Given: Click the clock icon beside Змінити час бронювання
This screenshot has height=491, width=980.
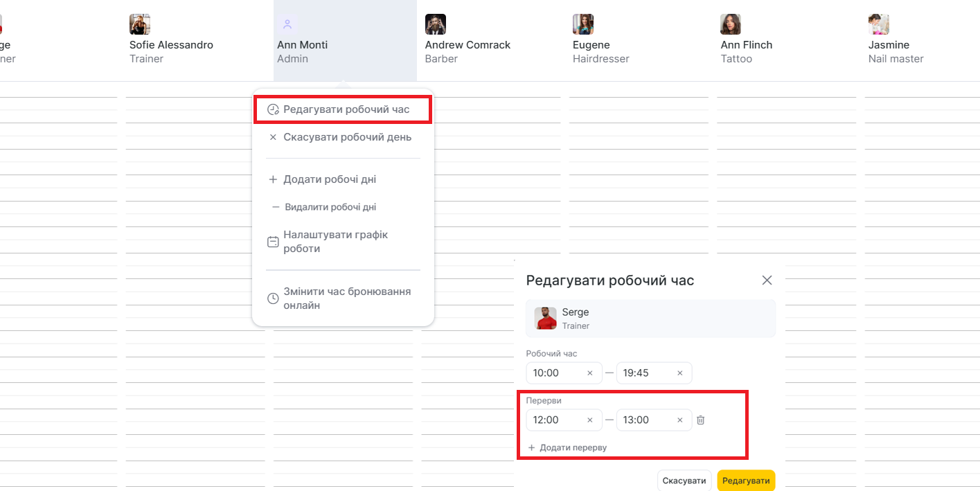Looking at the screenshot, I should pos(273,298).
